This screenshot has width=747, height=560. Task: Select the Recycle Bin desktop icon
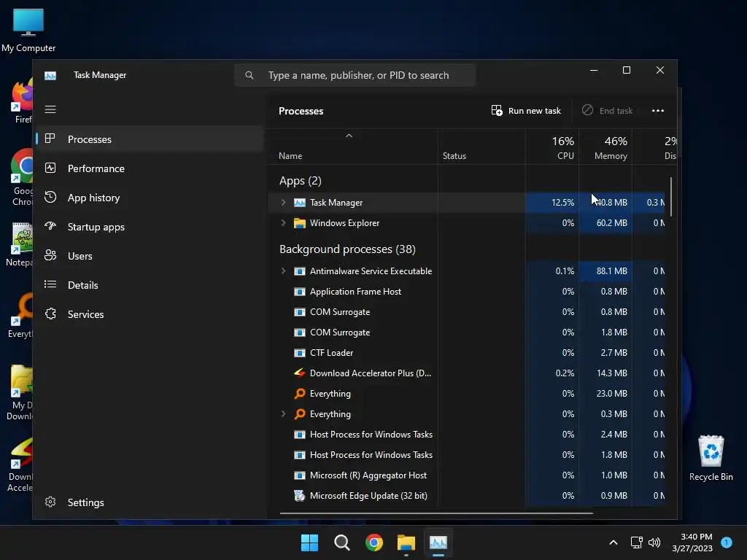(711, 458)
